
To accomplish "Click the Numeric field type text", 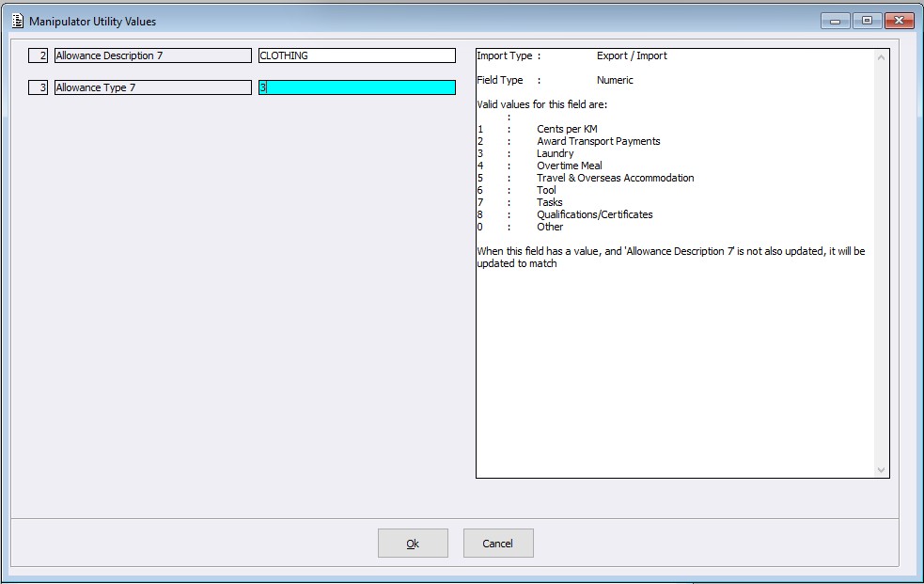I will coord(615,80).
